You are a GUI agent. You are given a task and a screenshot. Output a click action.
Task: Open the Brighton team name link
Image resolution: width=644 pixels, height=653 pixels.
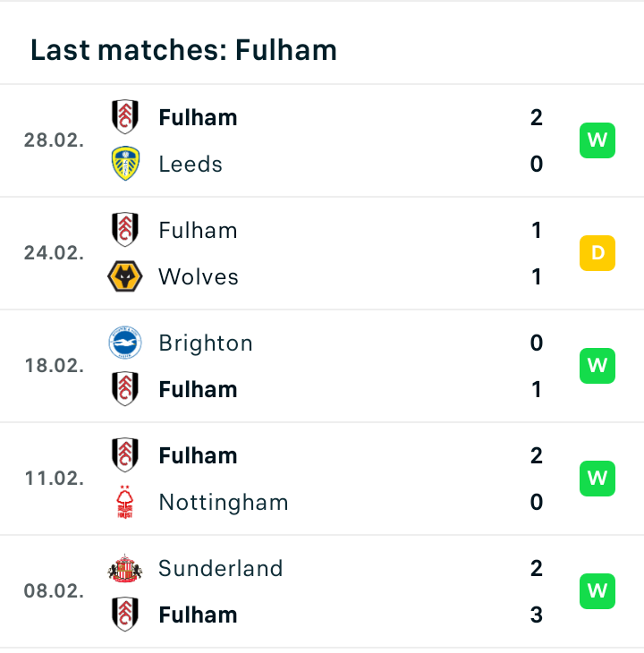point(206,343)
